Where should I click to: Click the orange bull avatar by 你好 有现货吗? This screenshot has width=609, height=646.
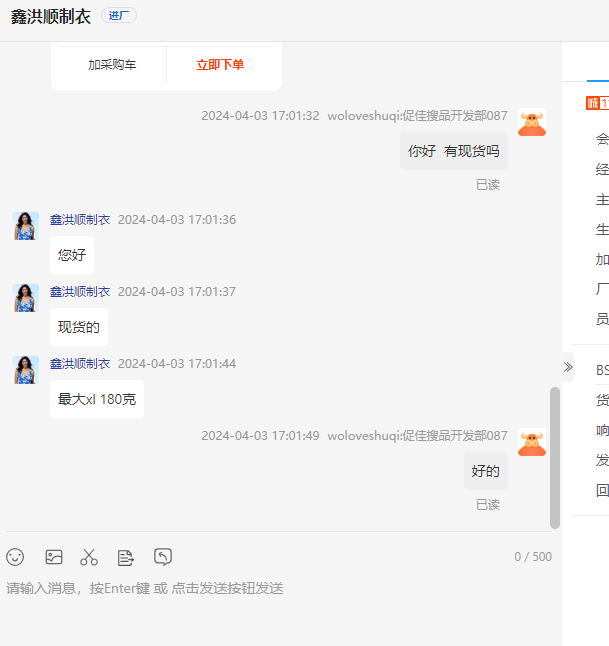532,122
